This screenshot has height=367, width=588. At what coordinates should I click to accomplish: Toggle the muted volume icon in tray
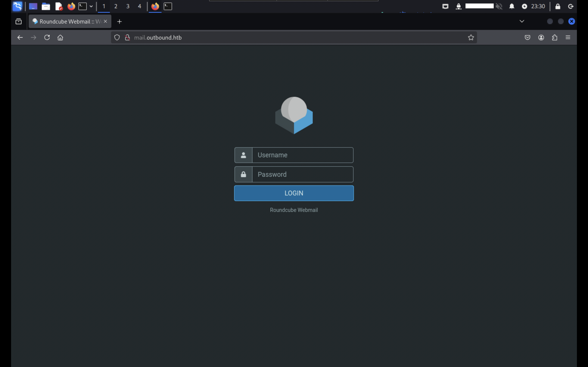(x=499, y=6)
